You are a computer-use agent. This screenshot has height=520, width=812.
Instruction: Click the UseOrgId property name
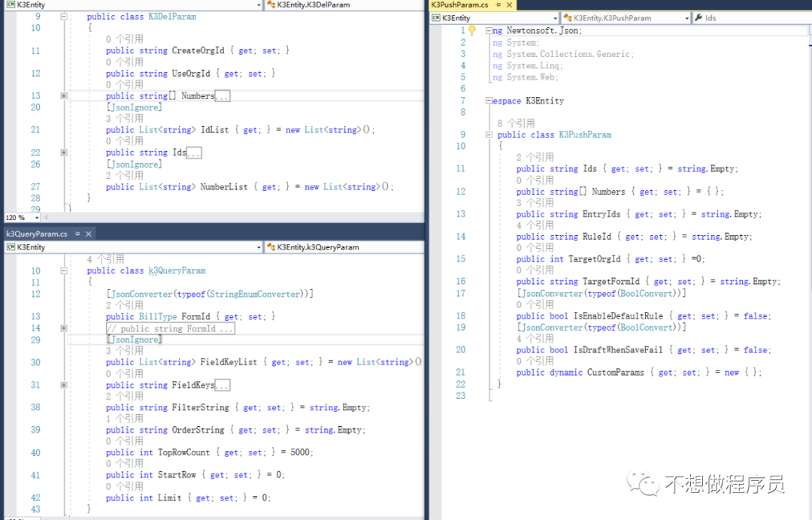(191, 74)
